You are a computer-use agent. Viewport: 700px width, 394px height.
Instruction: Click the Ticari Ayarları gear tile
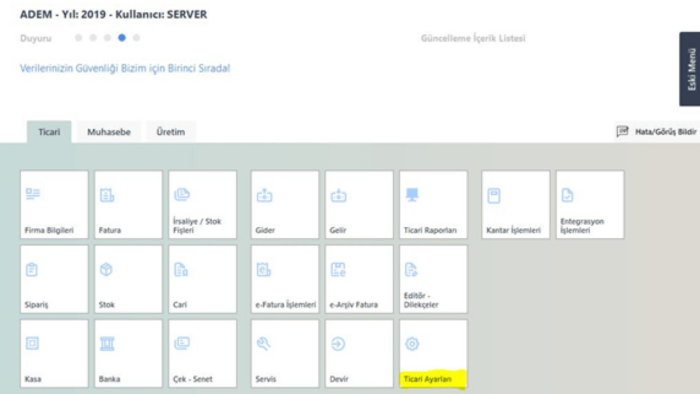[433, 353]
